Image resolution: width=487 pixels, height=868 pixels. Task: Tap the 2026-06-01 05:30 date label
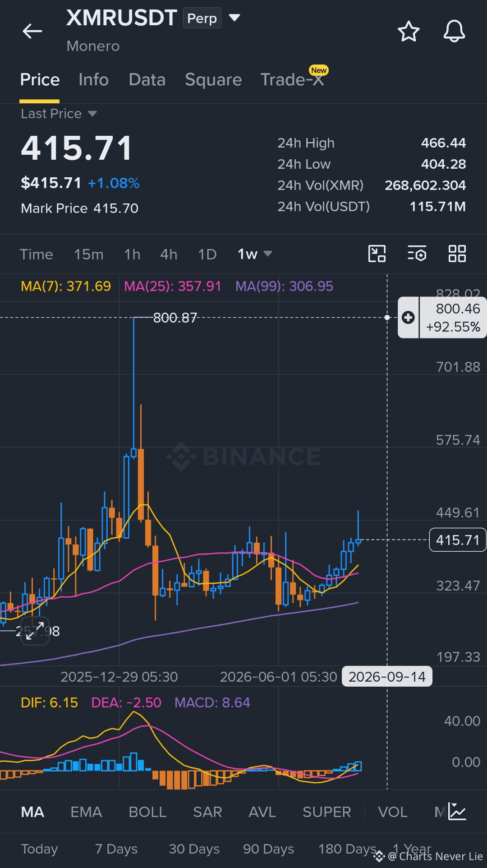point(278,677)
